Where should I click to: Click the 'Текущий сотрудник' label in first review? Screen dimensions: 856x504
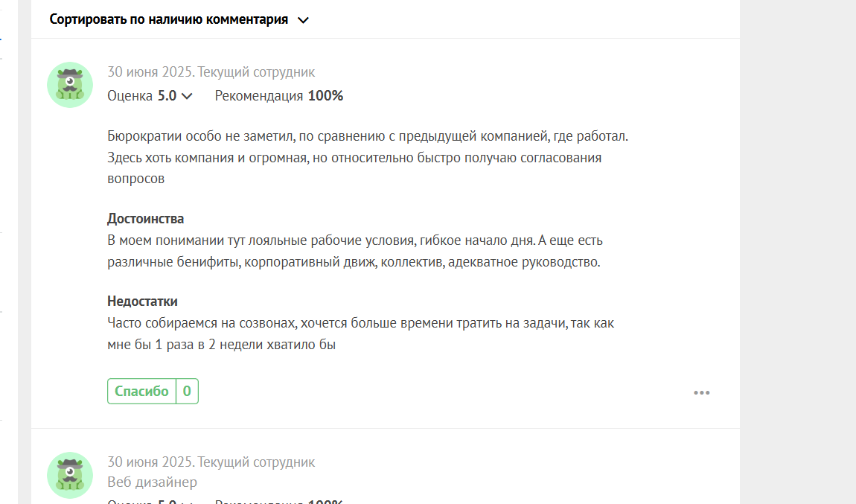tap(256, 72)
